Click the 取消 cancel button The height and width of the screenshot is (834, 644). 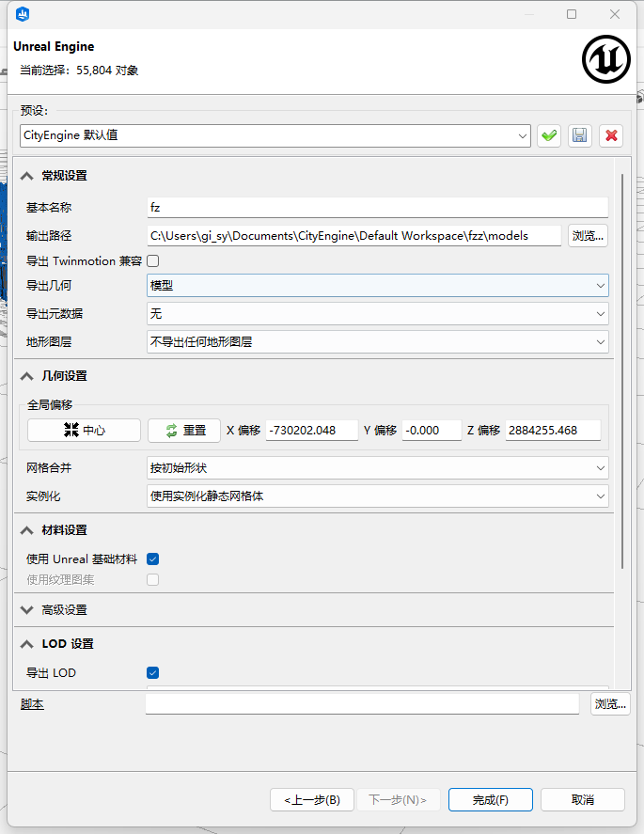(x=583, y=800)
